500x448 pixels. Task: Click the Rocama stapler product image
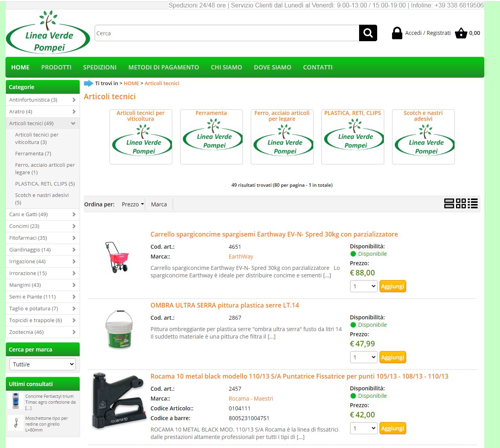pos(119,401)
